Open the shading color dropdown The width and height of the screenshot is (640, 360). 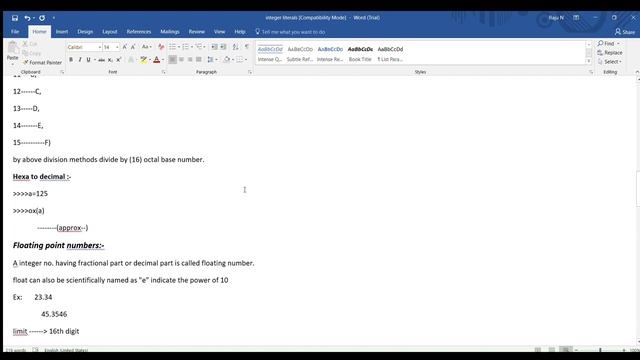click(233, 60)
